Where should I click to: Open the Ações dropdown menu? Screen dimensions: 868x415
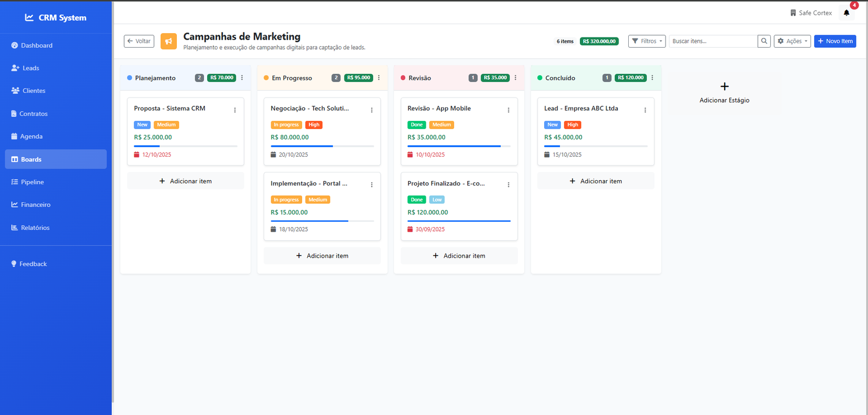tap(792, 41)
